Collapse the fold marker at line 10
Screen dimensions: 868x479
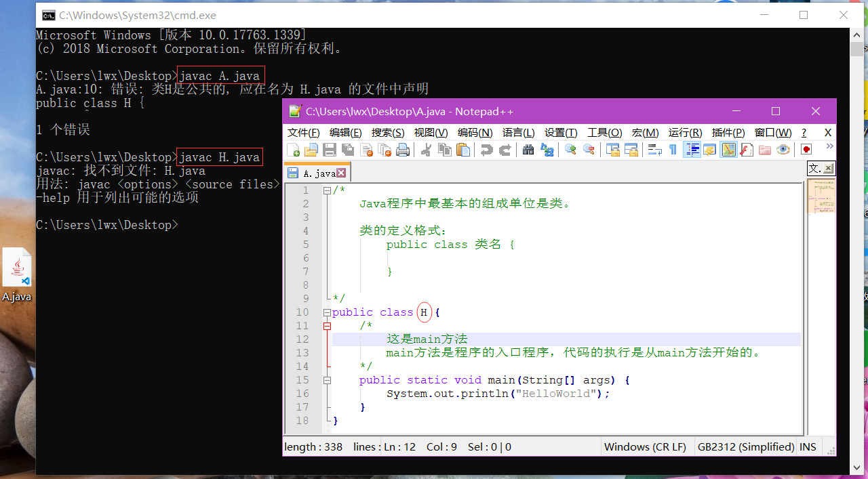point(328,312)
